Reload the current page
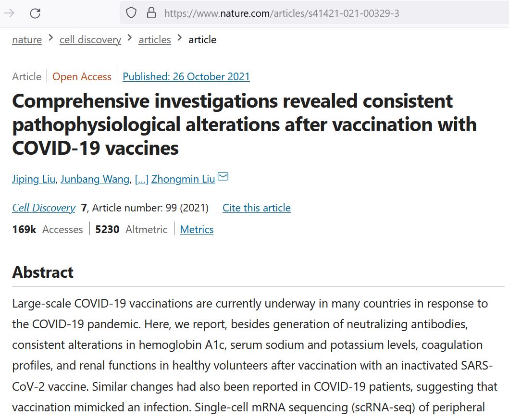 pyautogui.click(x=35, y=13)
